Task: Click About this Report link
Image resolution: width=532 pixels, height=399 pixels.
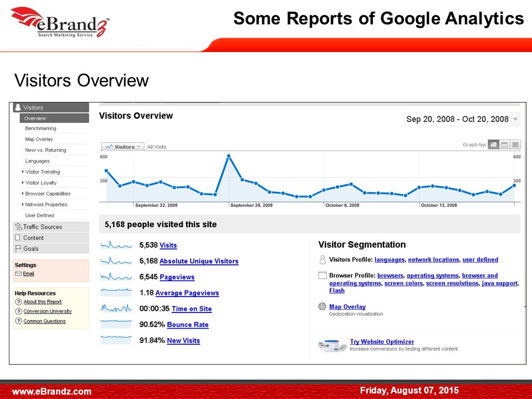Action: click(43, 301)
